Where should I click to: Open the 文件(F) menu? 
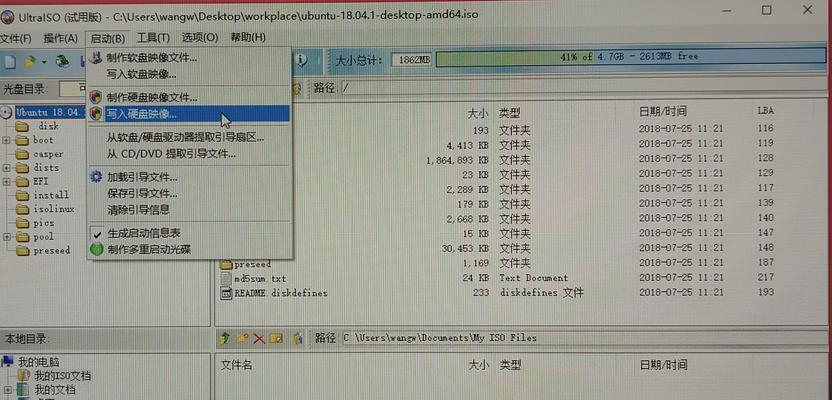(15, 38)
